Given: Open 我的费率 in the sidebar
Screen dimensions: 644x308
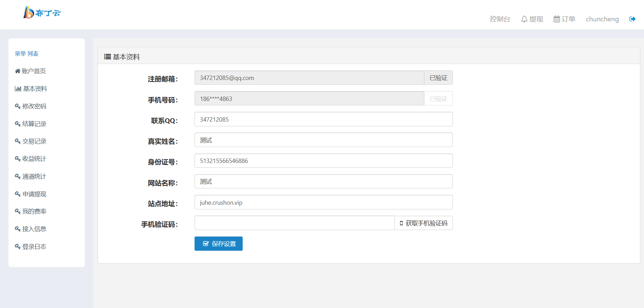Looking at the screenshot, I should tap(31, 211).
